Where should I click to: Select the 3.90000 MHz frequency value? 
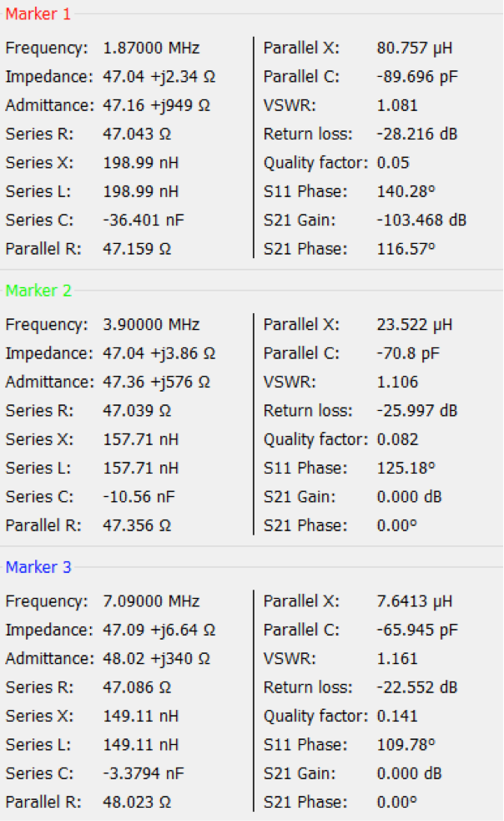point(151,325)
